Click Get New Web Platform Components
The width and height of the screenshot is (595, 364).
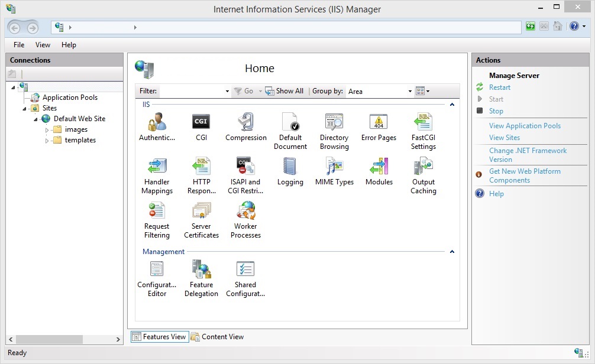coord(525,175)
